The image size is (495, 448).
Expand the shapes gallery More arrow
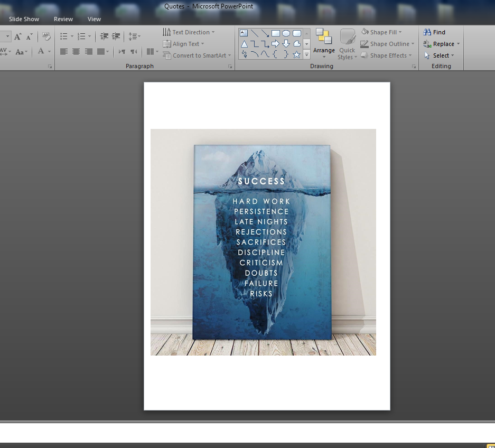point(306,55)
